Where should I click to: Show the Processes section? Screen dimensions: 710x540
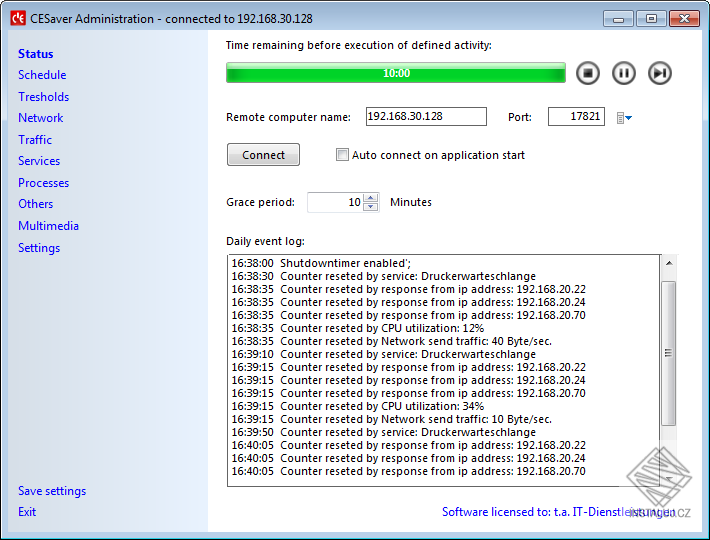pyautogui.click(x=43, y=182)
